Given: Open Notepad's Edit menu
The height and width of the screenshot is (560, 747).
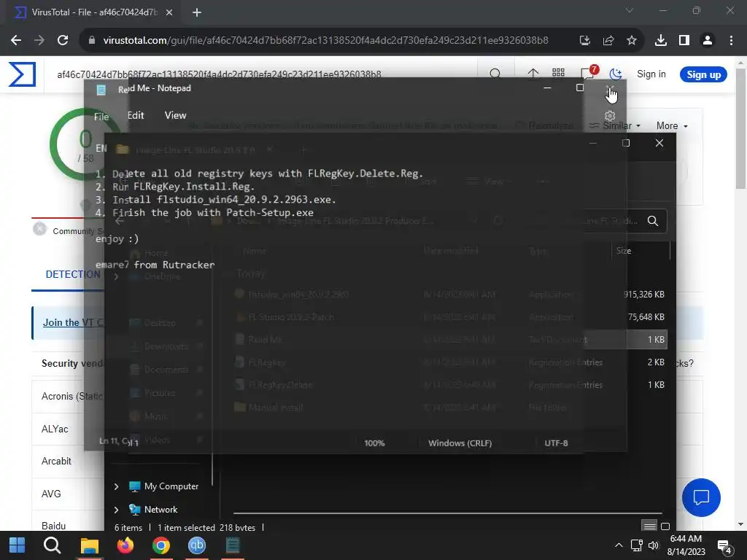Looking at the screenshot, I should coord(136,115).
